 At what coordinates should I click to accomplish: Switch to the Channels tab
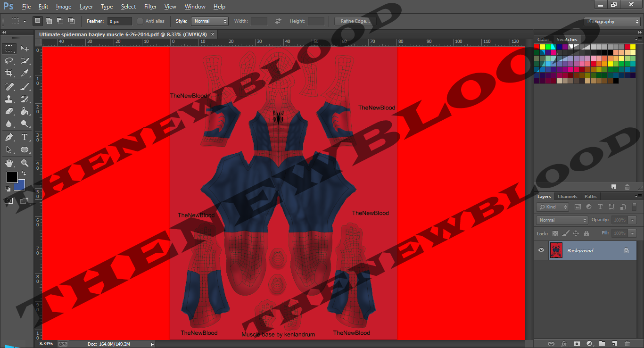(x=567, y=197)
